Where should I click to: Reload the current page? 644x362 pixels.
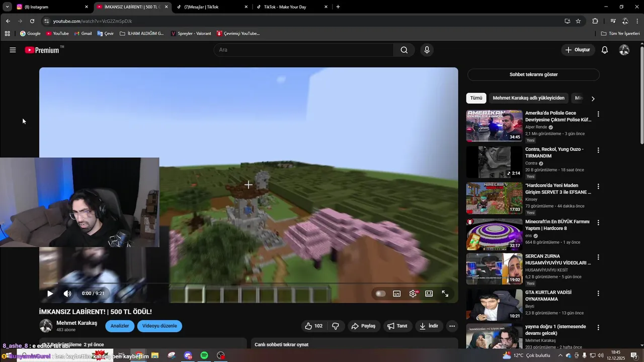coord(32,21)
